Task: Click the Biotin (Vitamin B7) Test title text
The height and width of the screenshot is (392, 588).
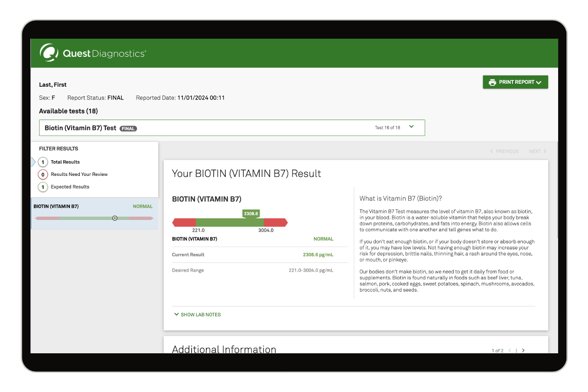Action: pyautogui.click(x=80, y=128)
